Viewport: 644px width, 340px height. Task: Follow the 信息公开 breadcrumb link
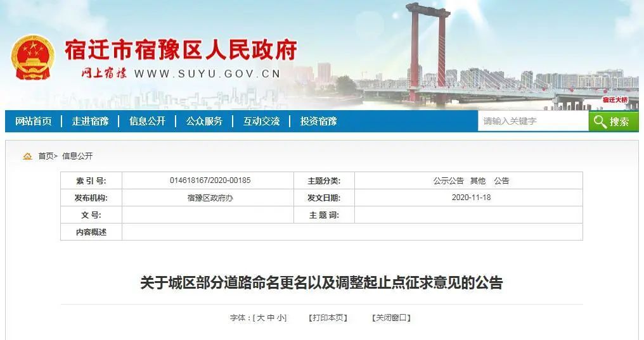77,156
